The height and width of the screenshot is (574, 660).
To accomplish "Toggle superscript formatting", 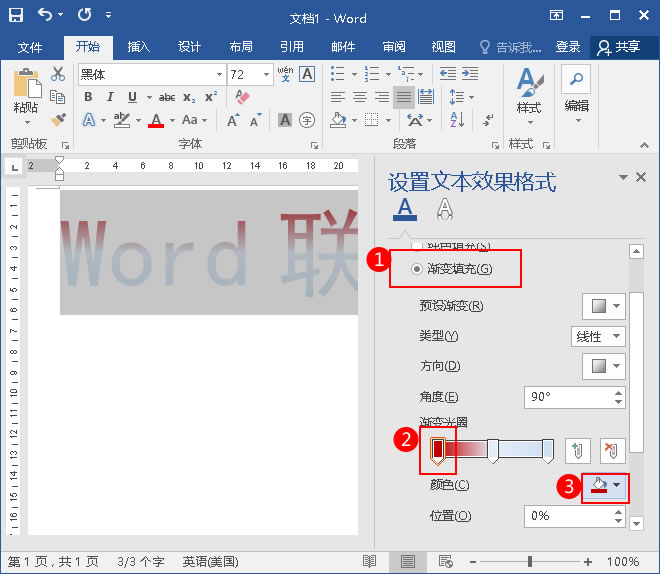I will [211, 97].
